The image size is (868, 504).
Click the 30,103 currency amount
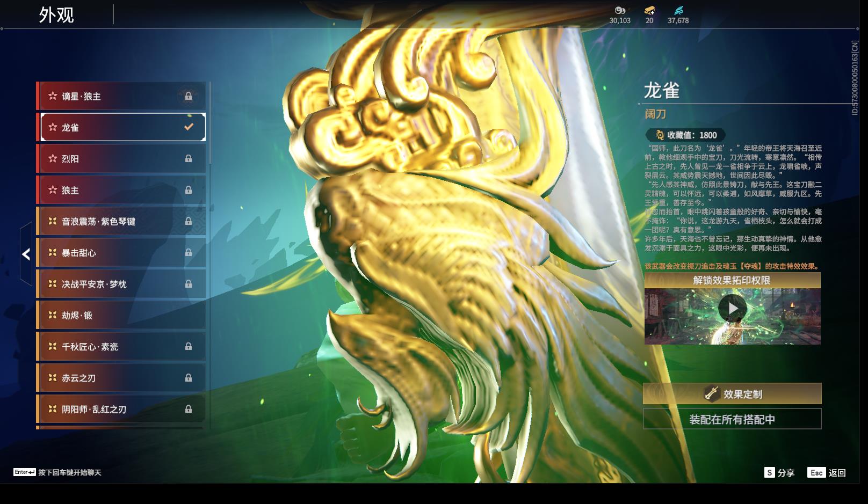coord(620,20)
